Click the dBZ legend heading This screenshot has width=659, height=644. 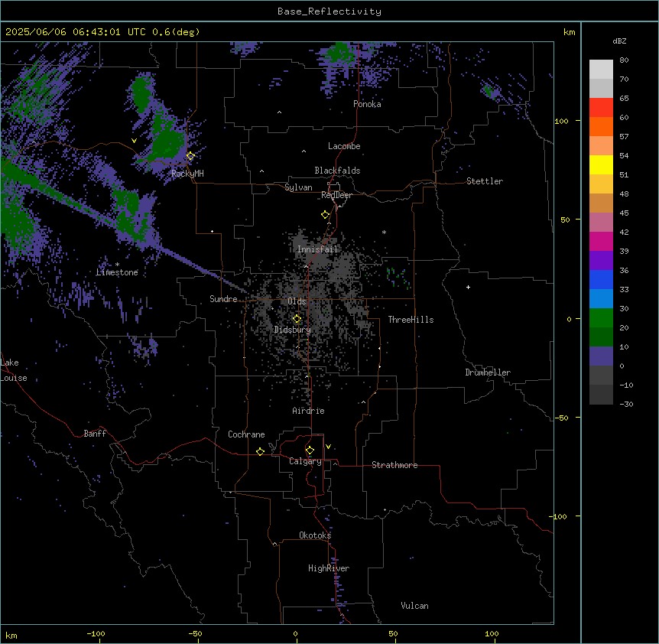coord(619,41)
